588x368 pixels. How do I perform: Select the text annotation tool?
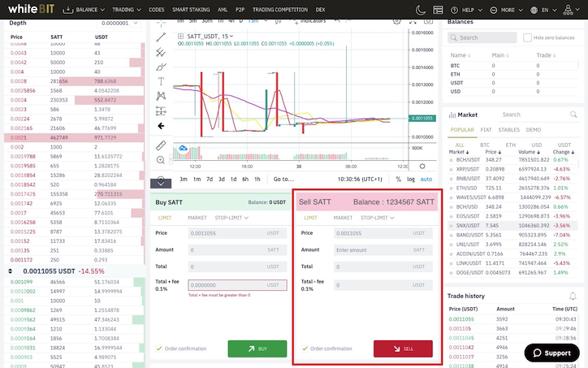[x=161, y=81]
